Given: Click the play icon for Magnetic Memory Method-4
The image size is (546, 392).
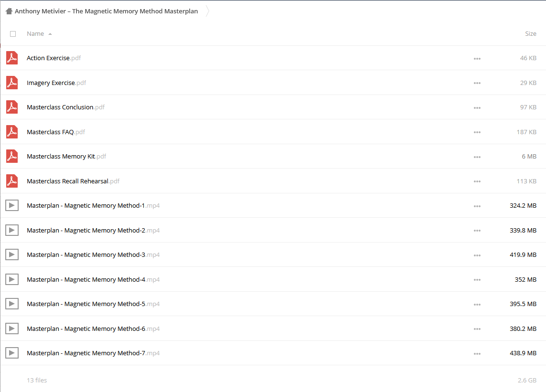Looking at the screenshot, I should pyautogui.click(x=12, y=279).
